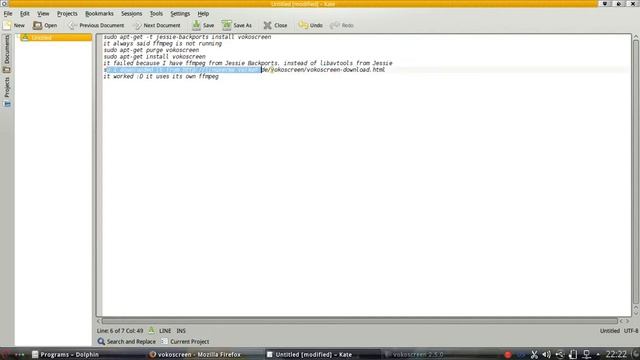The height and width of the screenshot is (360, 640).
Task: Toggle INS insert mode in status bar
Action: point(181,331)
